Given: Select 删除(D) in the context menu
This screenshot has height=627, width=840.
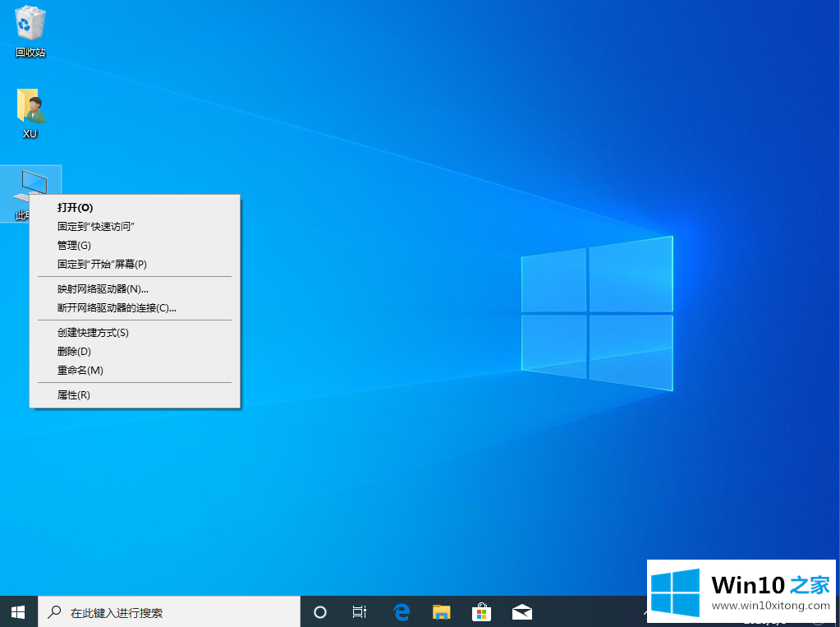Looking at the screenshot, I should click(x=74, y=352).
